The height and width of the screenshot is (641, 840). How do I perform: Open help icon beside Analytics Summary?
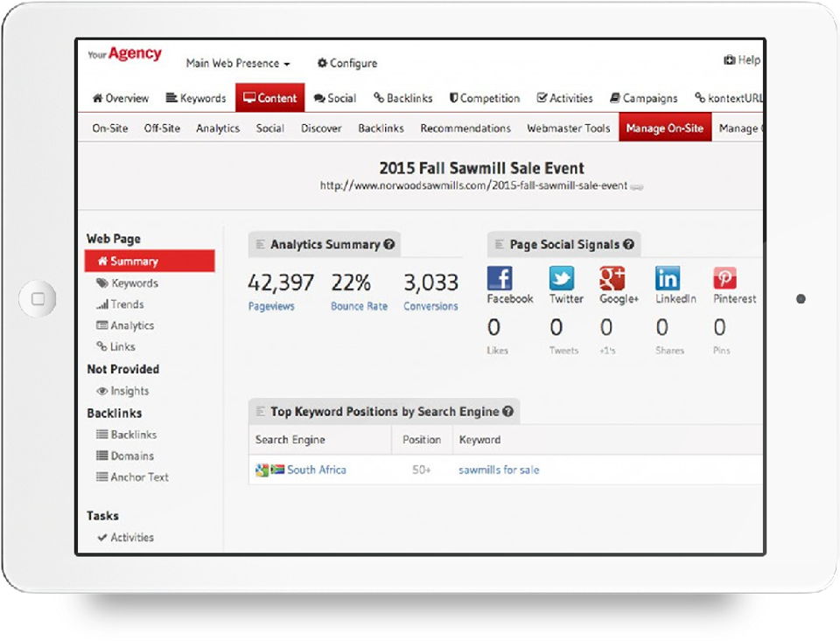[x=388, y=245]
